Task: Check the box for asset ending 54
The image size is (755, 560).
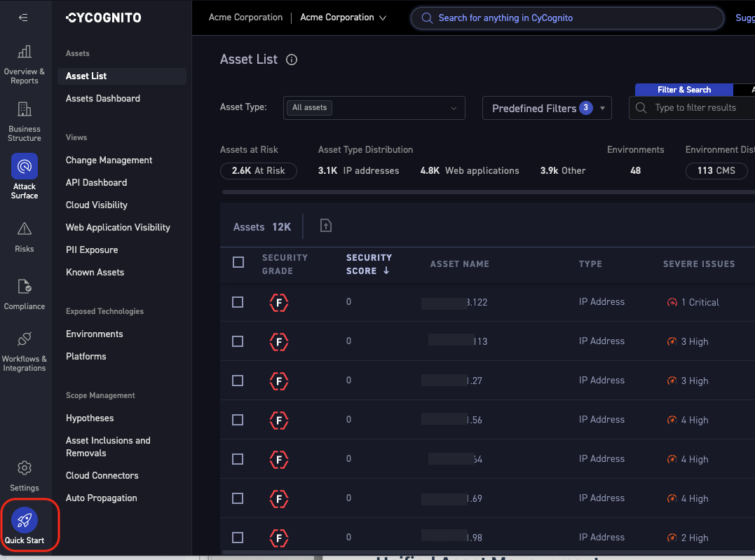Action: pyautogui.click(x=238, y=459)
